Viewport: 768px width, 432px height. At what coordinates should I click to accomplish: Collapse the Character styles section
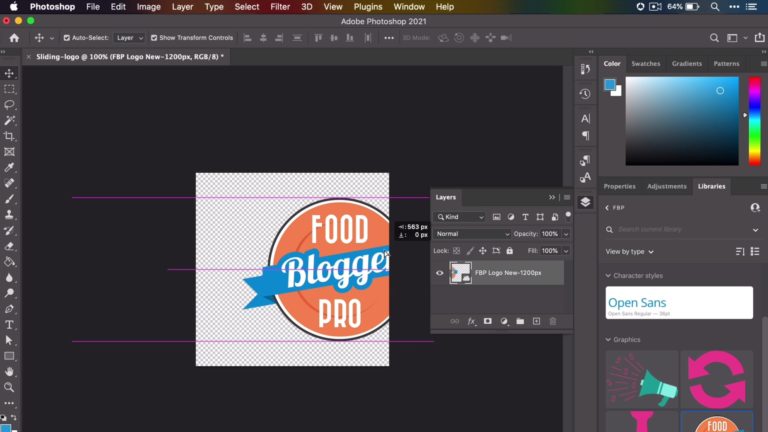(x=608, y=276)
